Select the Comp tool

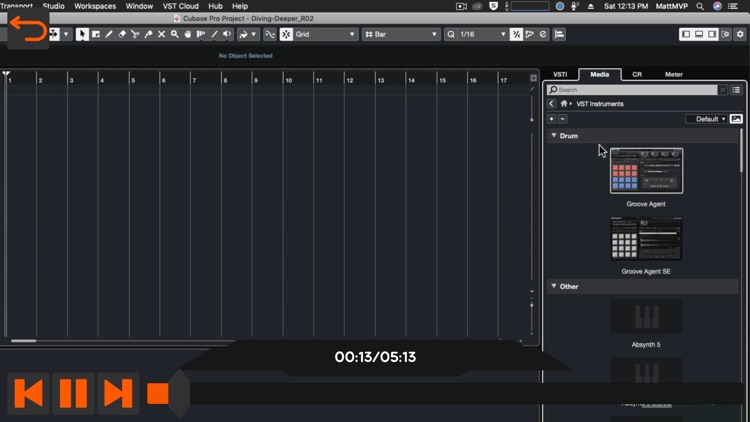pyautogui.click(x=201, y=34)
